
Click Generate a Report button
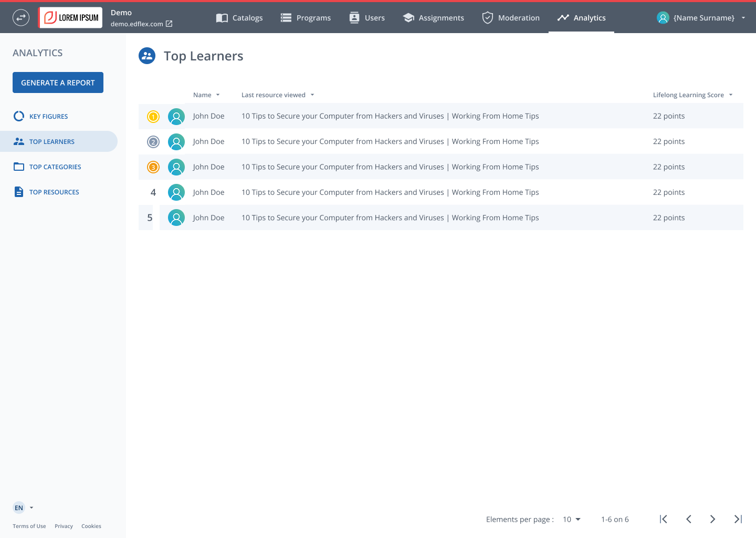(x=58, y=82)
